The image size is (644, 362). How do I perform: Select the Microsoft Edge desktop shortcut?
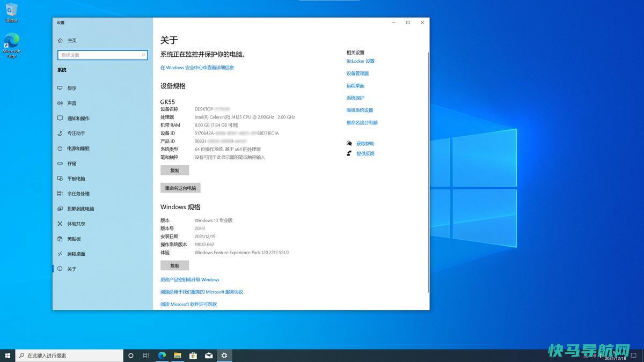(x=12, y=46)
